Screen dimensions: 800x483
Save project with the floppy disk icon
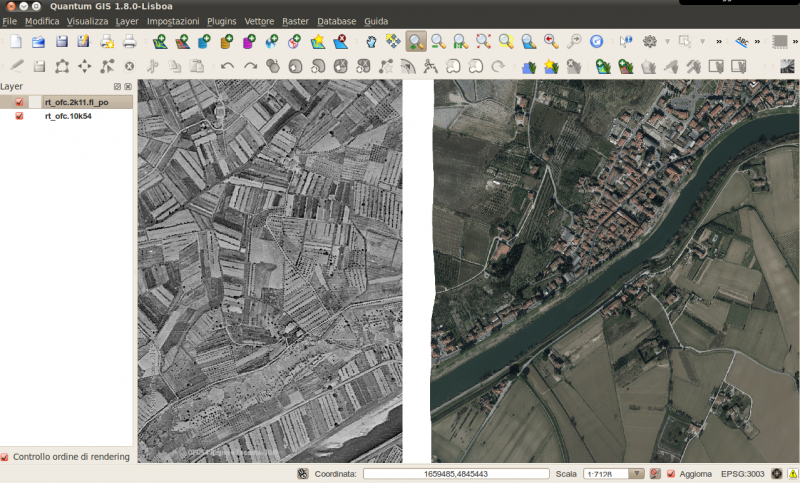[61, 41]
